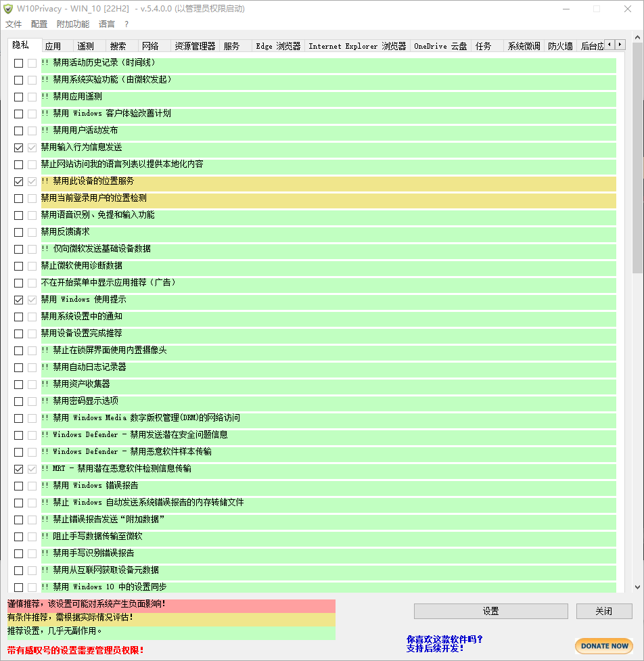The image size is (644, 661).
Task: Click the vertical scrollbar thumb
Action: tap(637, 158)
